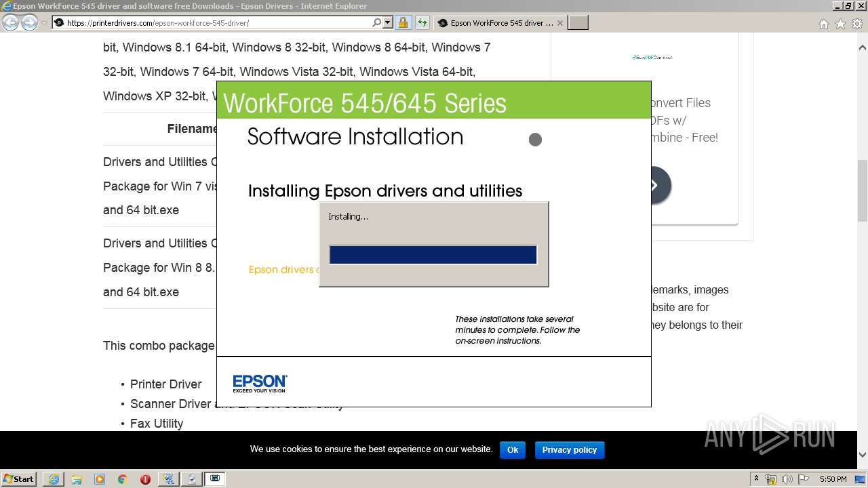This screenshot has width=868, height=488.
Task: Open the Favorites star icon
Action: [840, 24]
